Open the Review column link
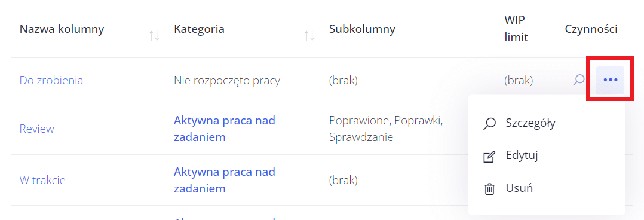 click(37, 129)
